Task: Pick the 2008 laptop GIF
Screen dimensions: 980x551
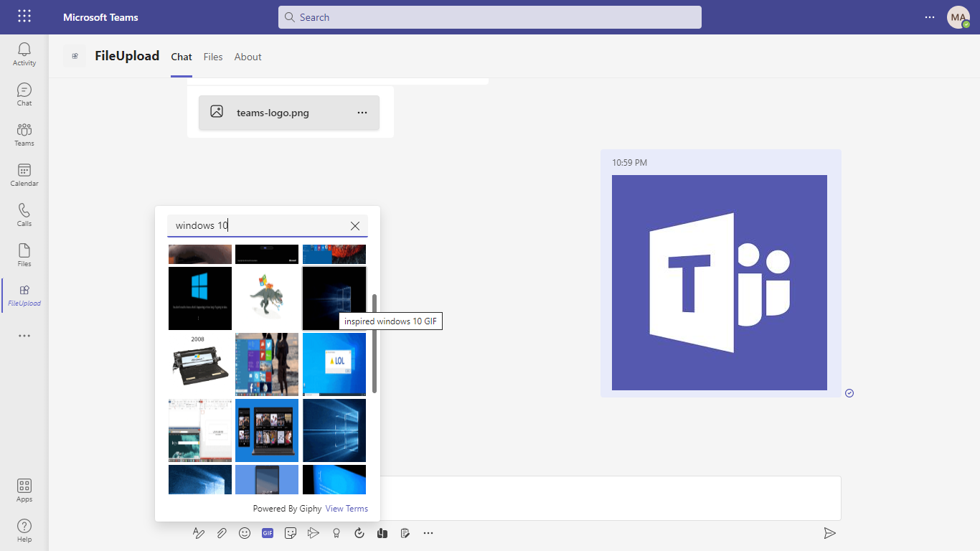Action: click(x=200, y=364)
